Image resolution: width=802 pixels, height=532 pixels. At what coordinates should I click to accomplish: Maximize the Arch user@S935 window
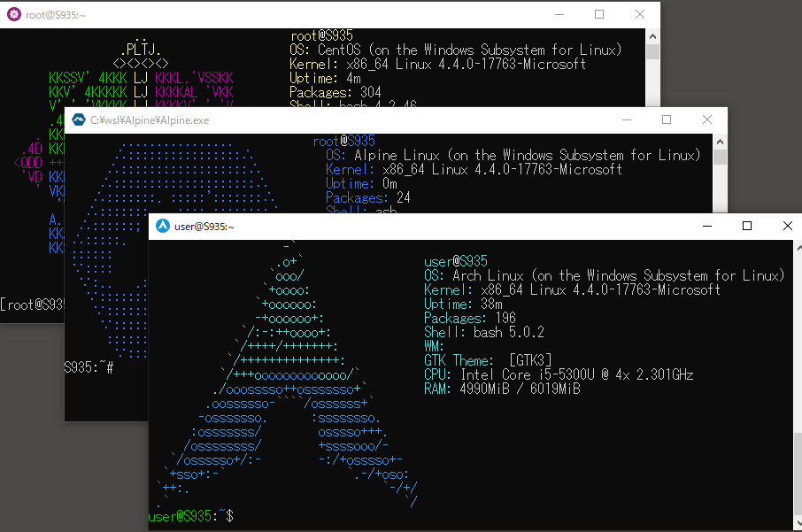(x=747, y=226)
